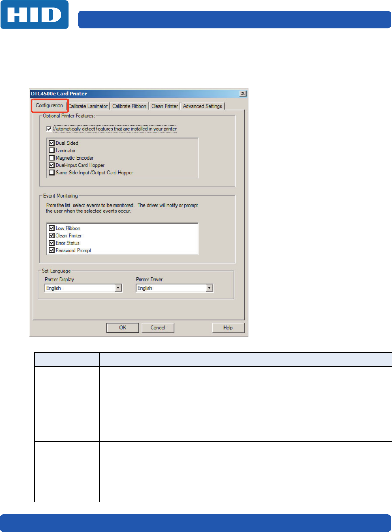Toggle Low Ribbon event monitoring
Image resolution: width=392 pixels, height=532 pixels.
tap(52, 228)
